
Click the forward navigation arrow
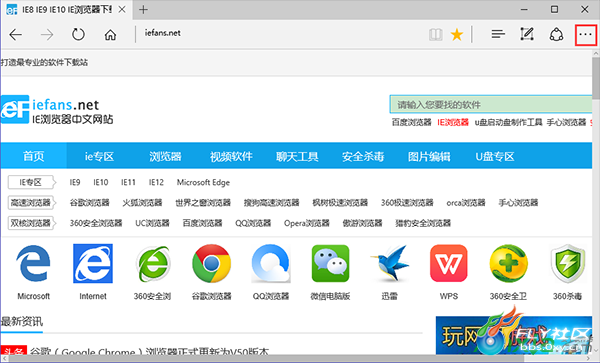pyautogui.click(x=47, y=35)
